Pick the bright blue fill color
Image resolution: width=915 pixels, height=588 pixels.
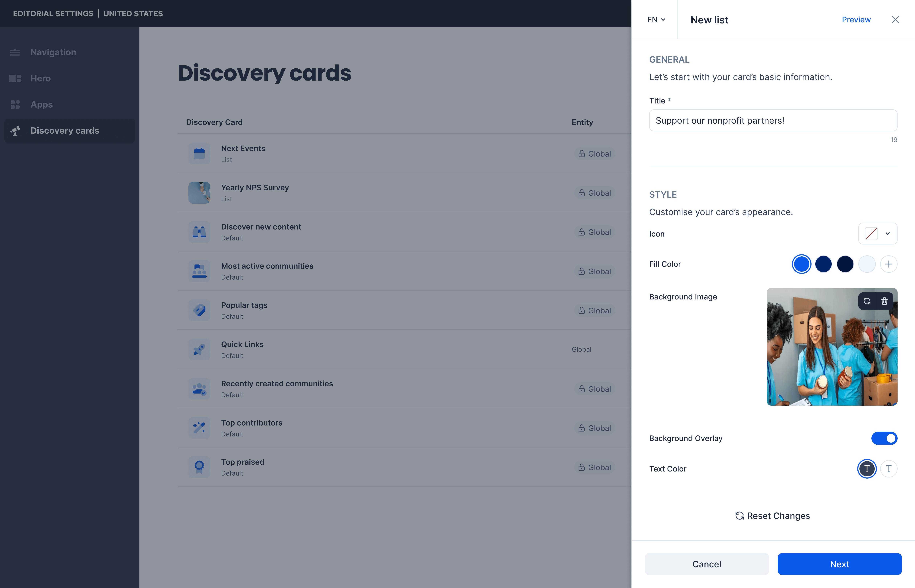click(x=802, y=264)
